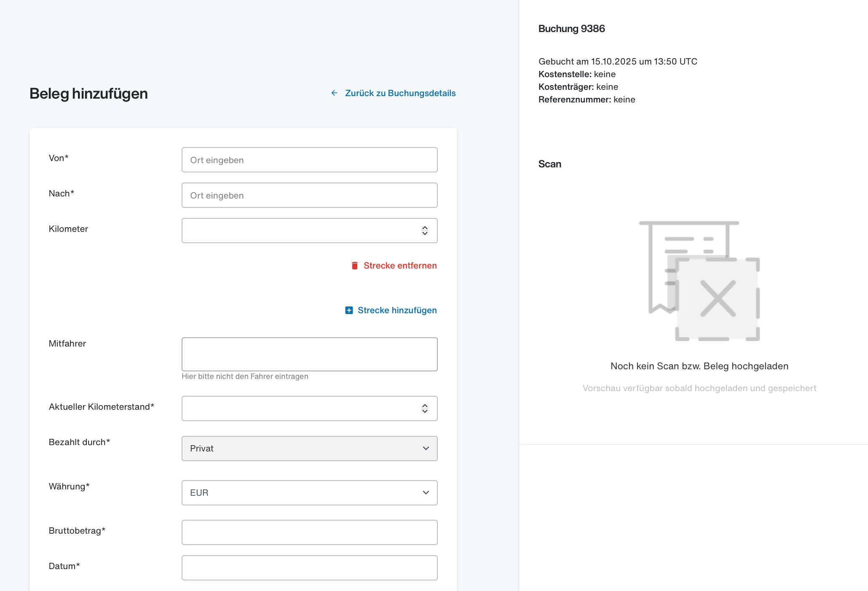868x591 pixels.
Task: Focus the Nach location field
Action: (x=310, y=195)
